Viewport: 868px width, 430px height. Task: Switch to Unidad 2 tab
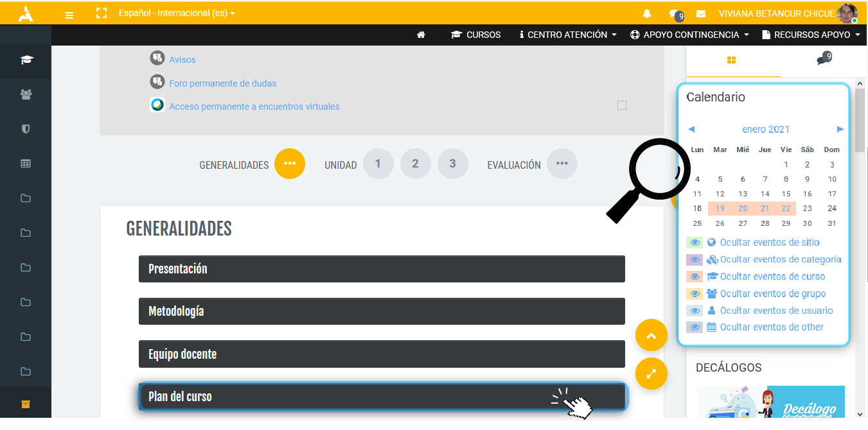[x=415, y=164]
